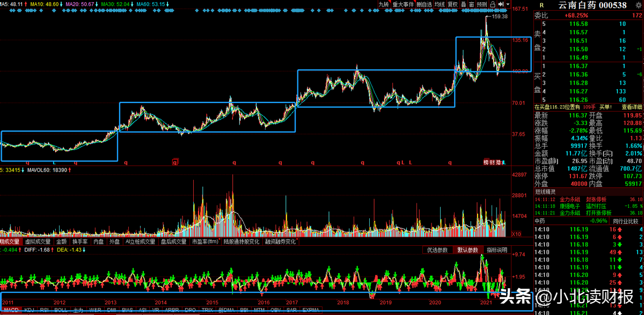The image size is (644, 315).
Task: Click the 榜 marker on timeline
Action: pos(487,162)
